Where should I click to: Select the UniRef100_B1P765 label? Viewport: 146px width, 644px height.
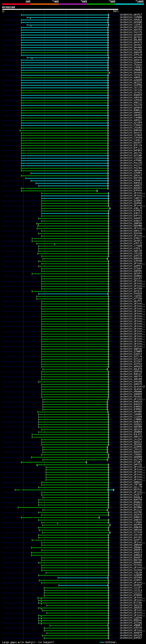click(x=131, y=178)
